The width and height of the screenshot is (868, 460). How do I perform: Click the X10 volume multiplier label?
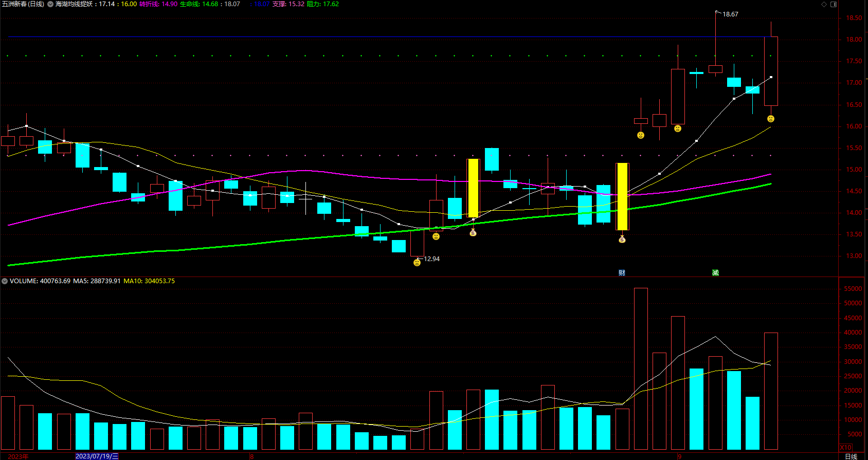(x=845, y=448)
